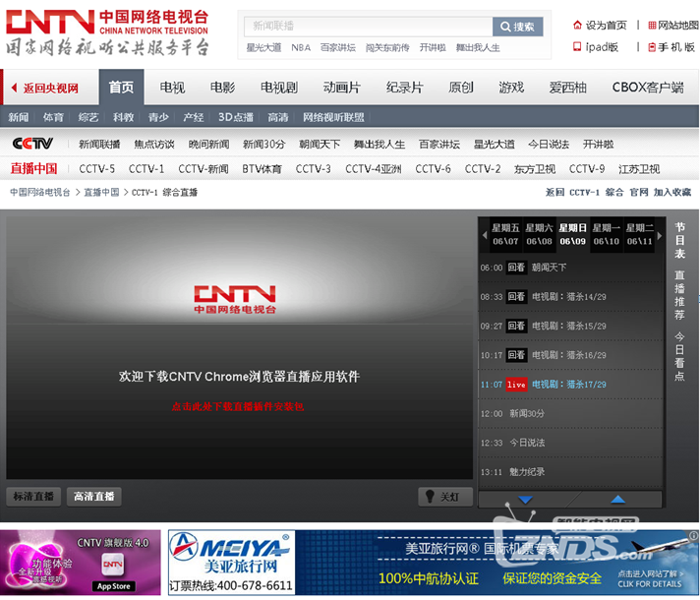Open the 节目表 side tab
700x600 pixels.
[x=679, y=240]
